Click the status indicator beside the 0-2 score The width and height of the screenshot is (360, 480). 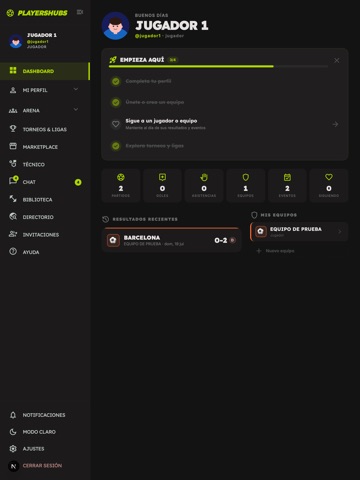[x=233, y=240]
